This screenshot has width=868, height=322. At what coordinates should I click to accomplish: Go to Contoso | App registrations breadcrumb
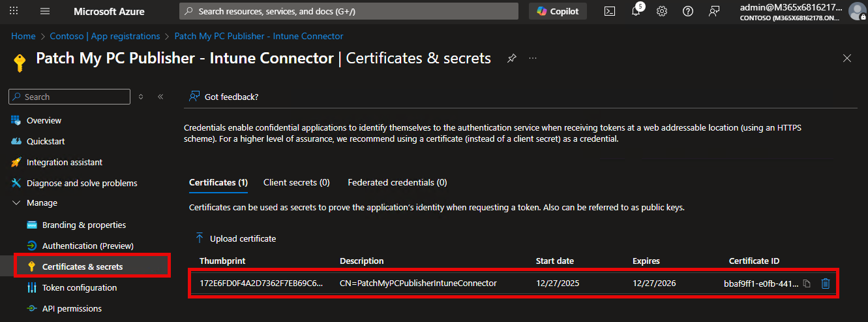[105, 36]
